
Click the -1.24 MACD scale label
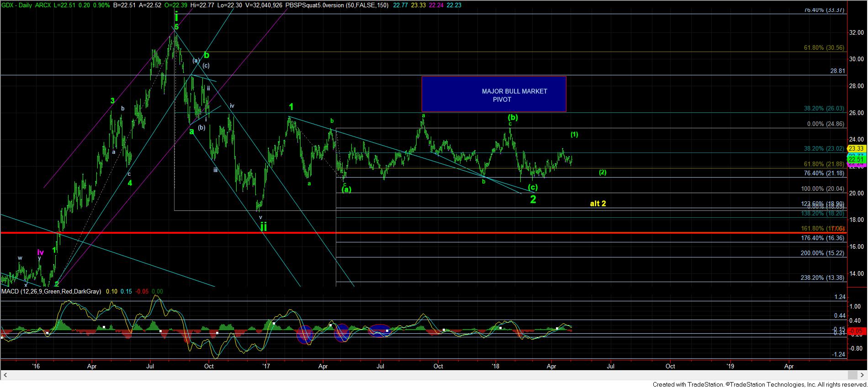pyautogui.click(x=839, y=354)
